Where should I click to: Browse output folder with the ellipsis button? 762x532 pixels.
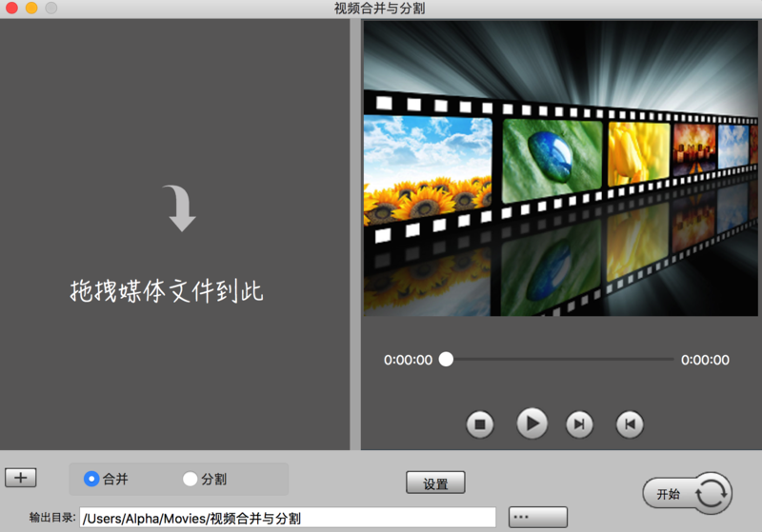coord(538,517)
